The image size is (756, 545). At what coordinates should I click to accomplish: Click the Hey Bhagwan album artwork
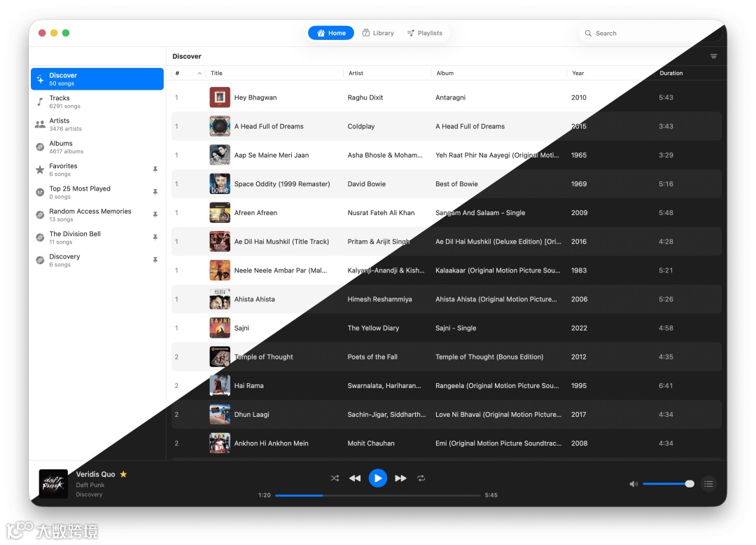[x=220, y=97]
